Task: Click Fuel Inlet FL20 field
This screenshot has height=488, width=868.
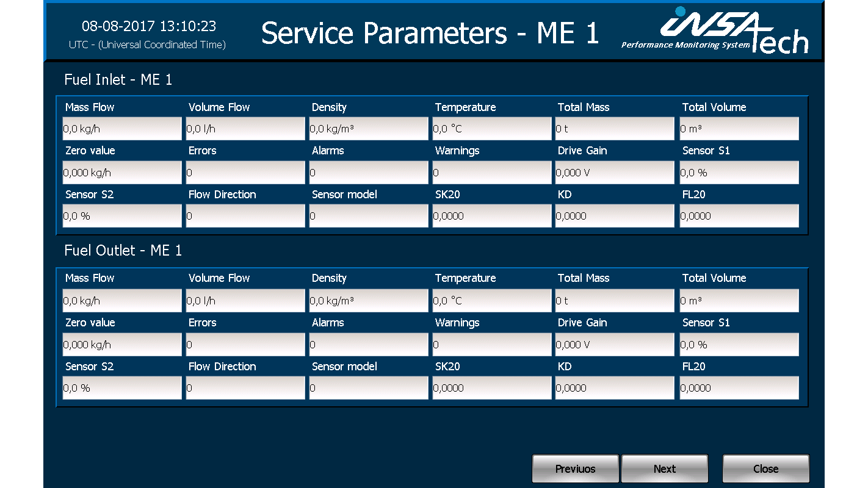Action: pos(739,216)
